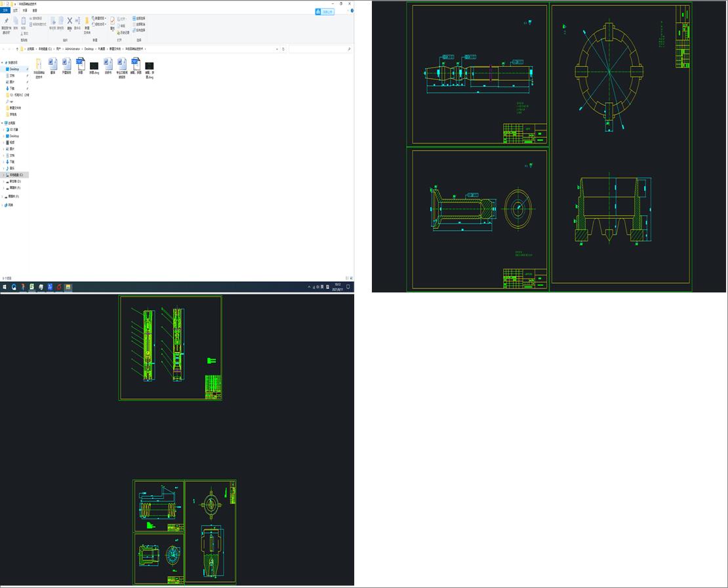728x588 pixels.
Task: Click Select all in the ribbon
Action: [139, 18]
